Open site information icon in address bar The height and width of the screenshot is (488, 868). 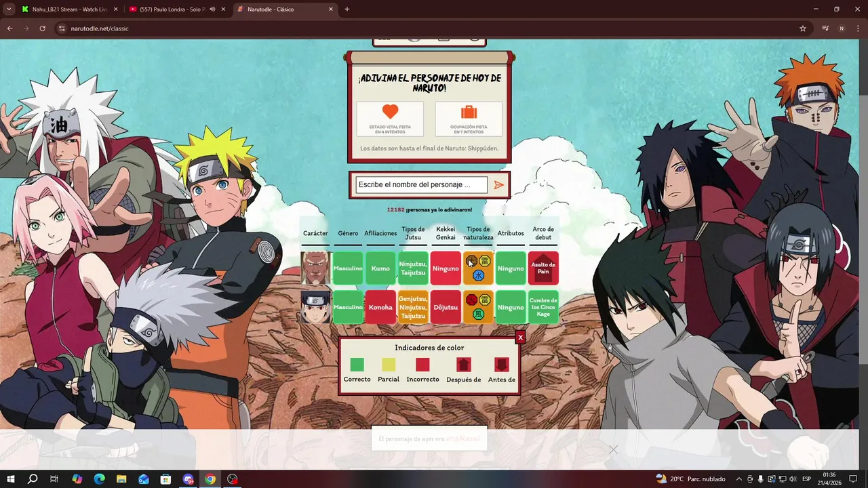(62, 28)
